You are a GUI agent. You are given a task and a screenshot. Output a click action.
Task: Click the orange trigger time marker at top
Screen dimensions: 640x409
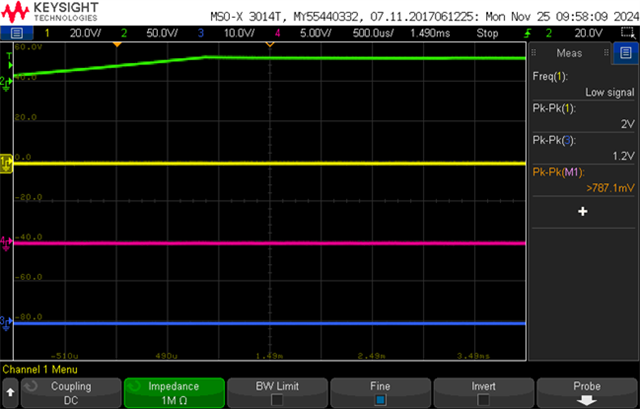click(117, 44)
